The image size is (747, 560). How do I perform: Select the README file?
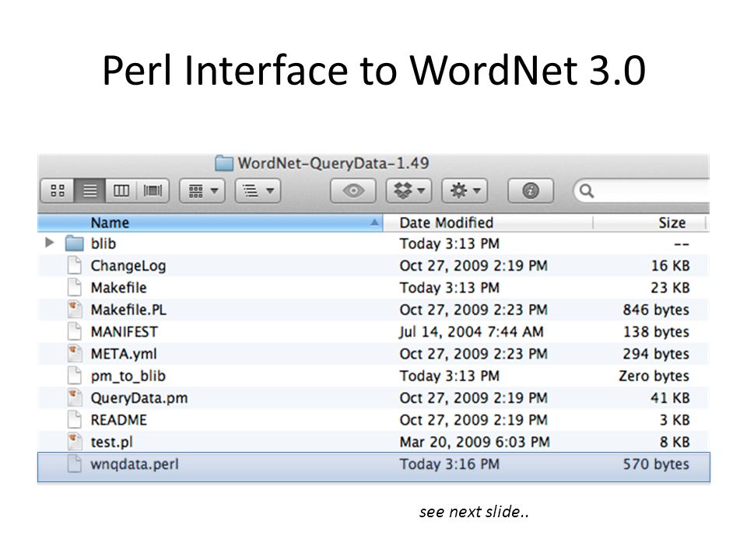coord(118,420)
